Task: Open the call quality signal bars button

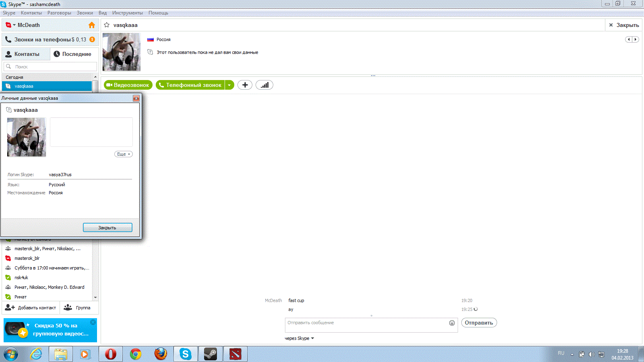Action: (x=264, y=85)
